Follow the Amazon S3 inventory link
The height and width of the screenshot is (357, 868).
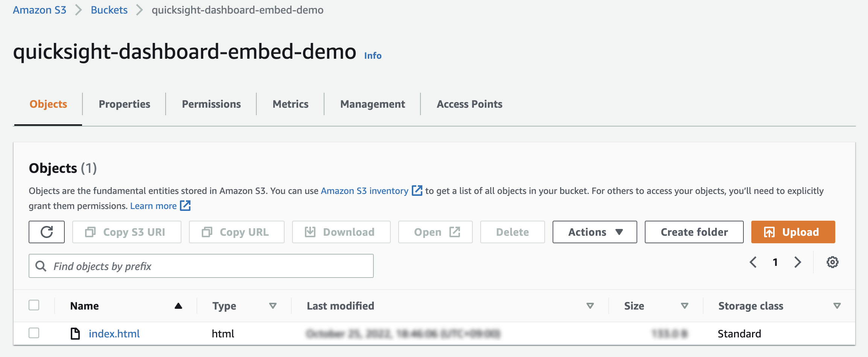pos(364,191)
